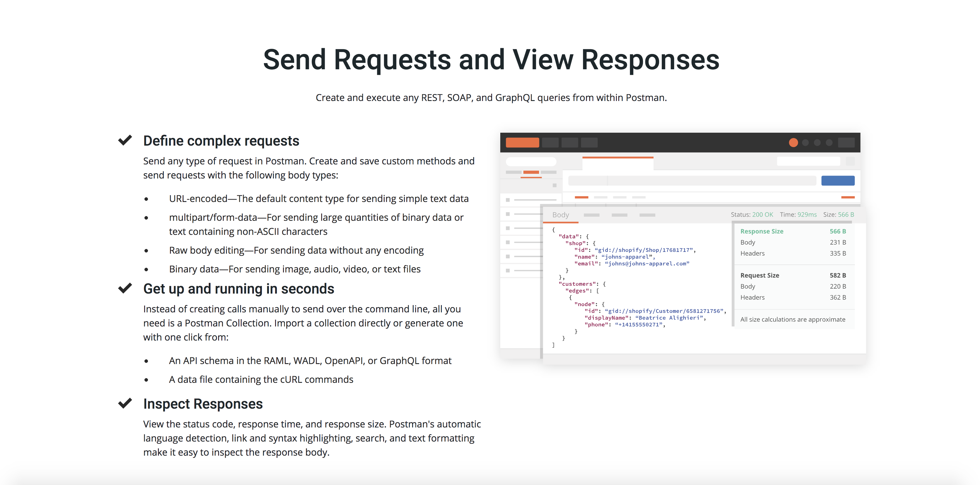Click the first square icon in the mockup sidebar list
Viewport: 980px width, 485px height.
(x=508, y=200)
